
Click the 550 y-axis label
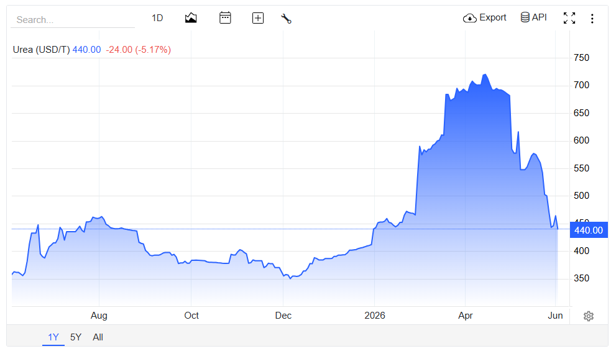(x=581, y=168)
